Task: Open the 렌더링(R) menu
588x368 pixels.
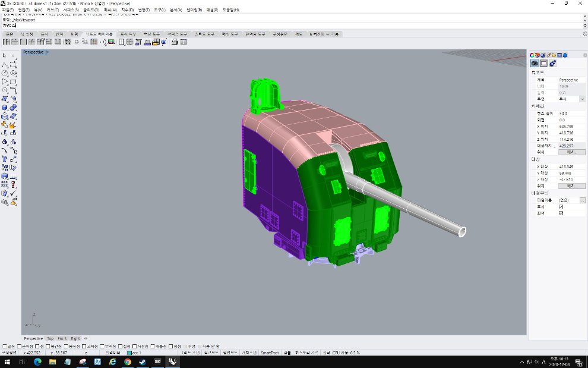Action: 194,10
